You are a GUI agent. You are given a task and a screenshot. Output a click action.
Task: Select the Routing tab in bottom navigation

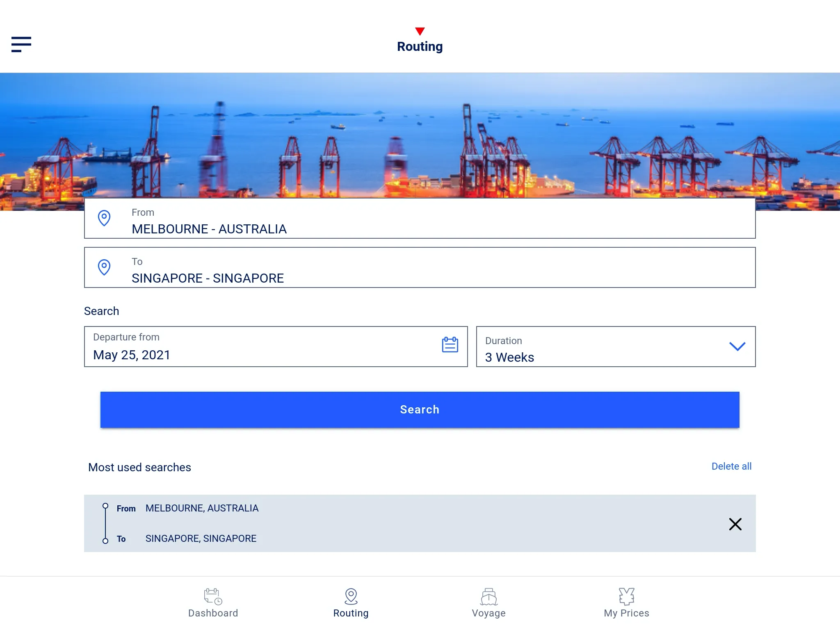351,602
